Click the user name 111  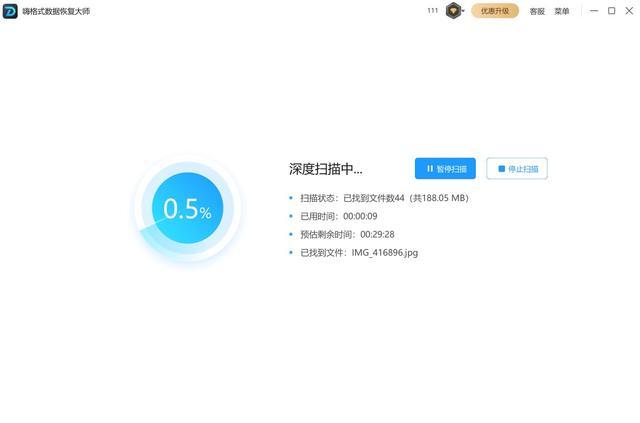click(x=432, y=11)
